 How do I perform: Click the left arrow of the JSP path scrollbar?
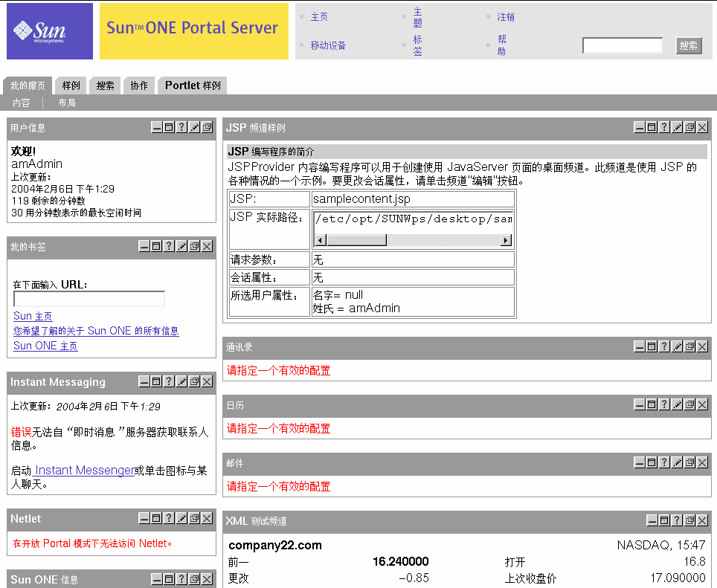click(x=321, y=240)
